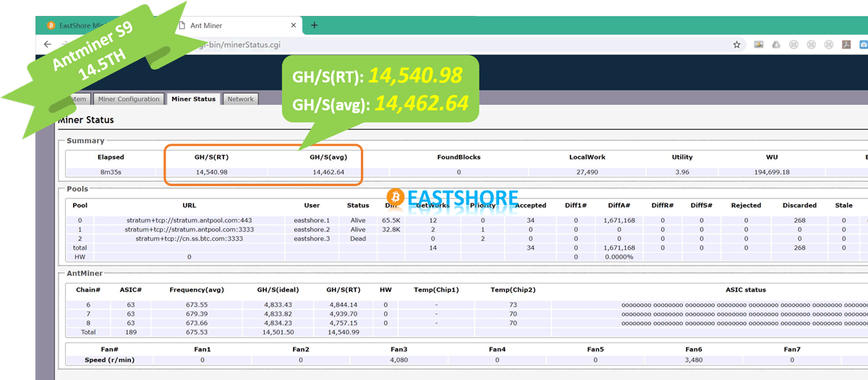Click the Dead status of pool 2

coord(358,239)
